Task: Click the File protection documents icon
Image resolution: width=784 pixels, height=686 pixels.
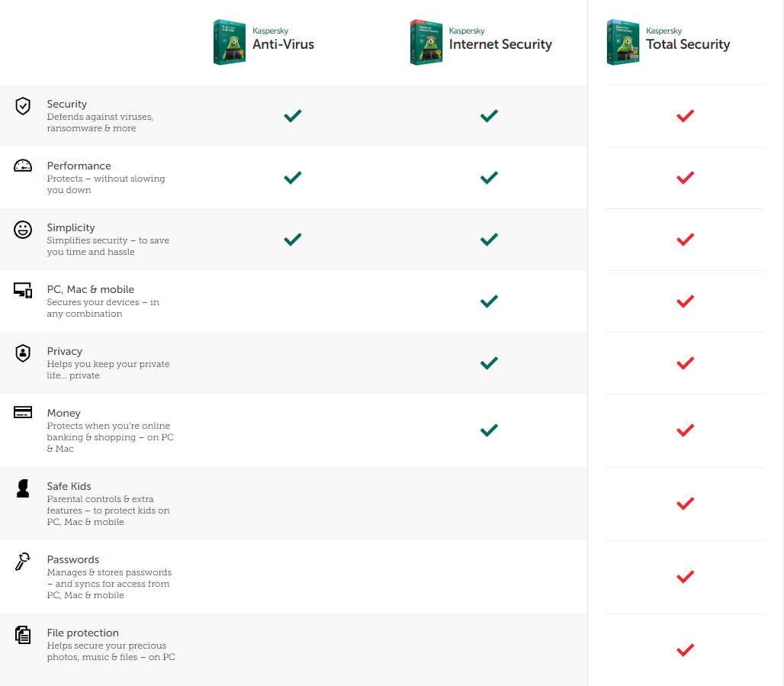Action: coord(23,635)
